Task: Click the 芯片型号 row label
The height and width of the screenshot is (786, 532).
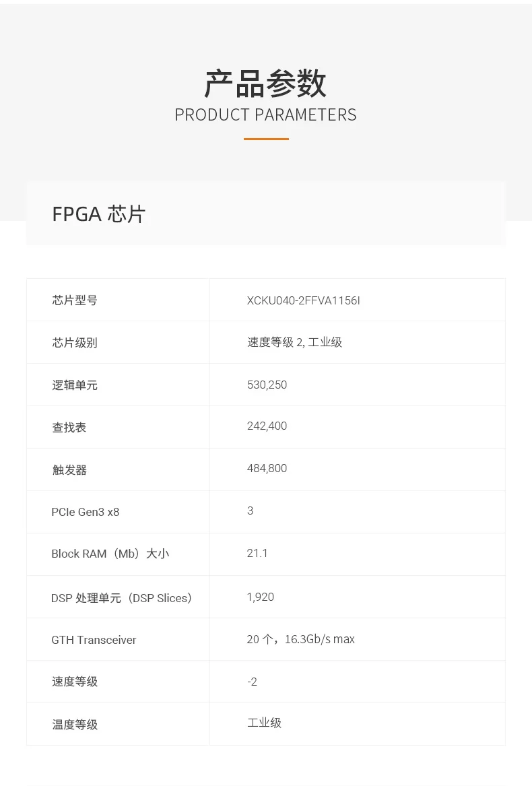Action: coord(75,300)
